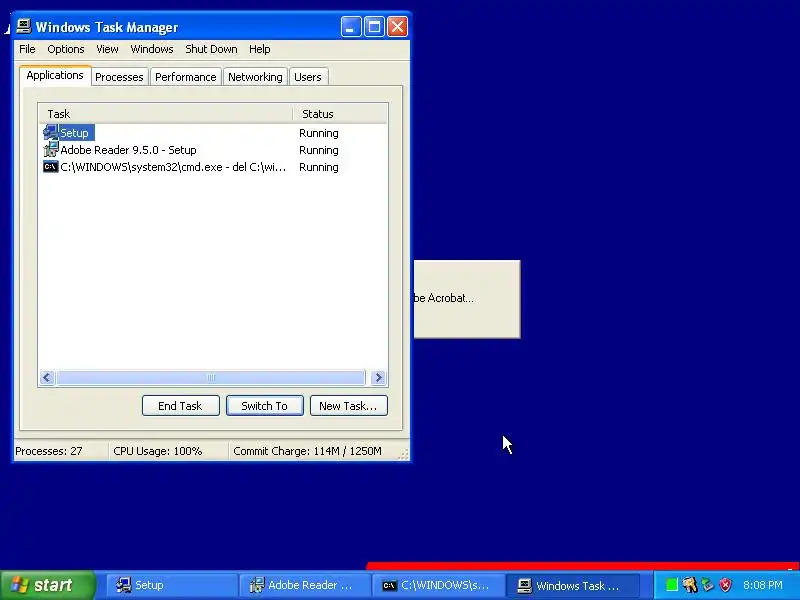This screenshot has height=600, width=800.
Task: Click the keys icon in the system tray
Action: pos(690,585)
